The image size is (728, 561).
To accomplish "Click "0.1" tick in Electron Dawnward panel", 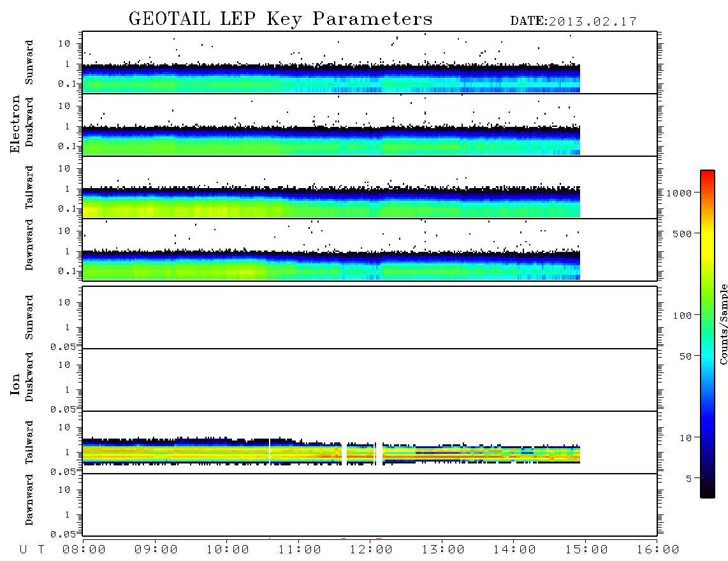I will [67, 271].
